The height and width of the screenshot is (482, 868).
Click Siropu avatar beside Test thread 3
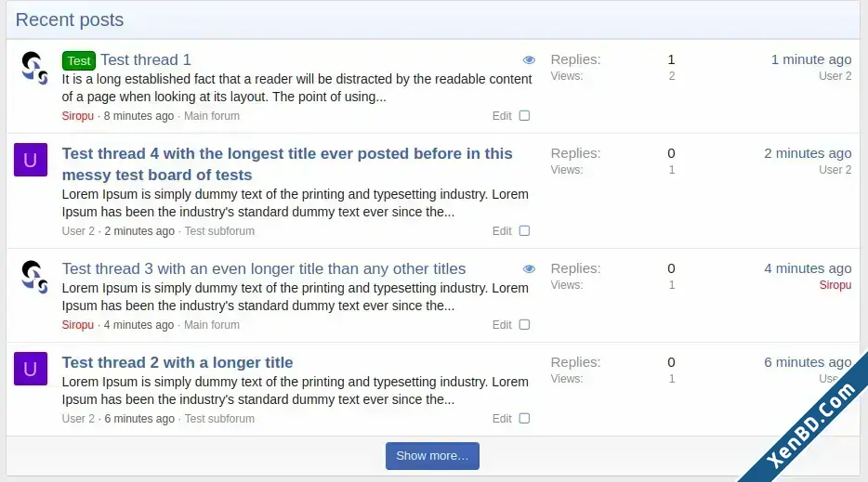(33, 277)
